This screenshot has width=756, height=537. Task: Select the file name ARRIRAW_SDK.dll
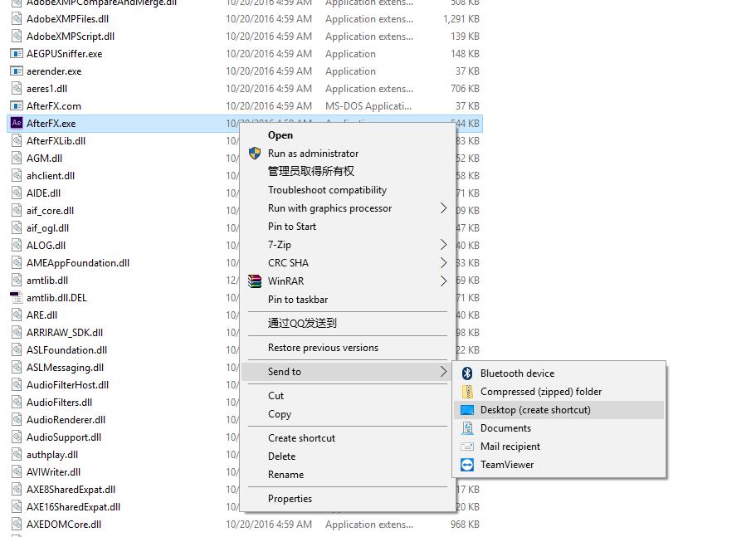click(65, 333)
